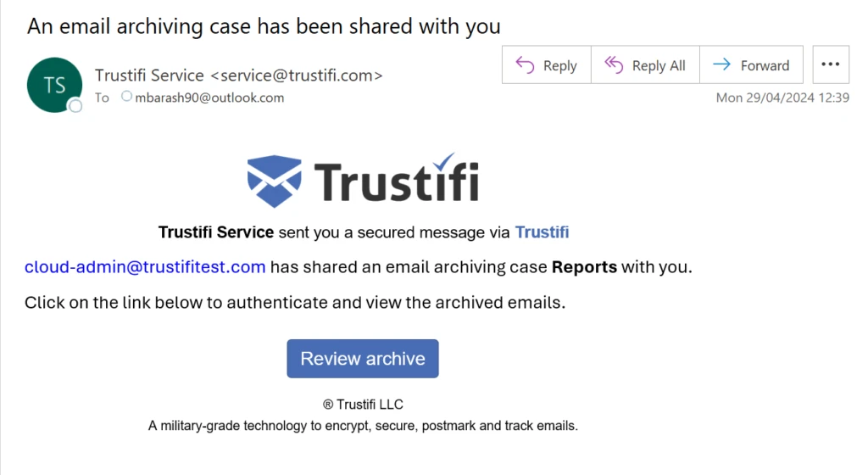Click the presence status circle on avatar
The height and width of the screenshot is (475, 868).
pyautogui.click(x=75, y=106)
